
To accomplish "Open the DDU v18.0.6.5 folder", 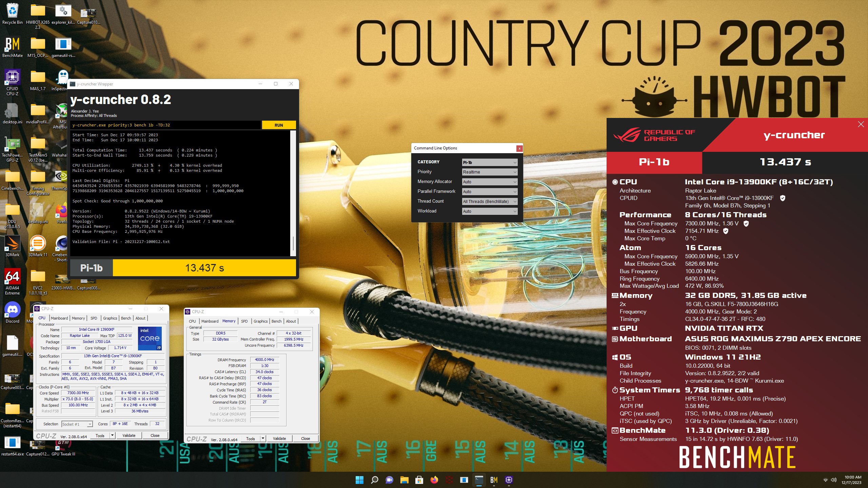I will pos(12,216).
